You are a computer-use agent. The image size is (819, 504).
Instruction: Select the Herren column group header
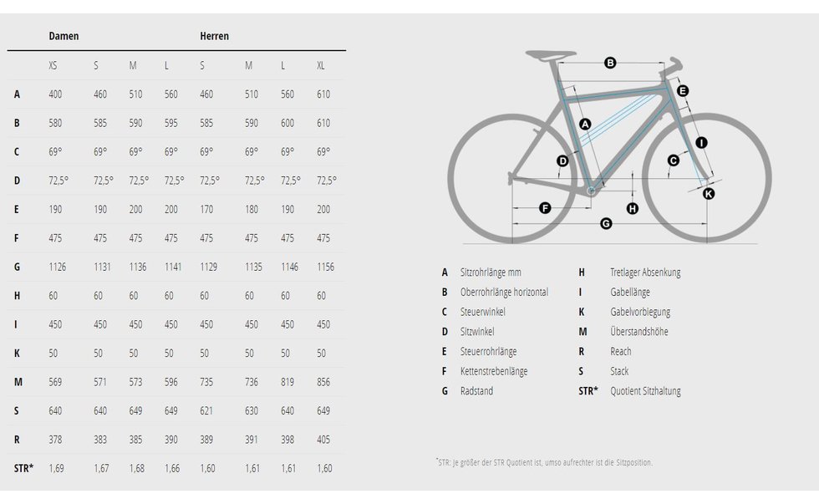tap(214, 36)
